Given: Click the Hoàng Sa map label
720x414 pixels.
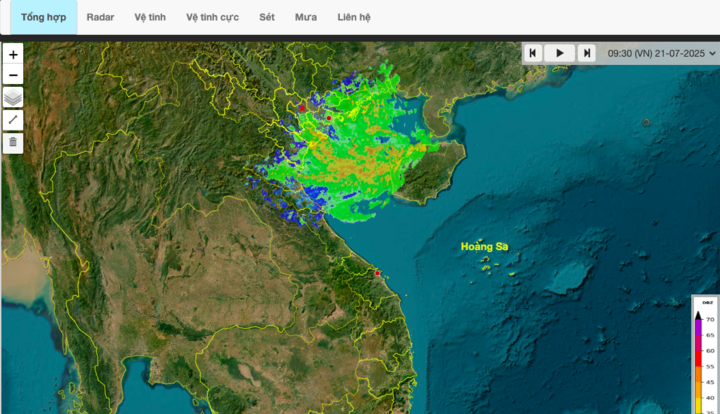Looking at the screenshot, I should [x=484, y=246].
